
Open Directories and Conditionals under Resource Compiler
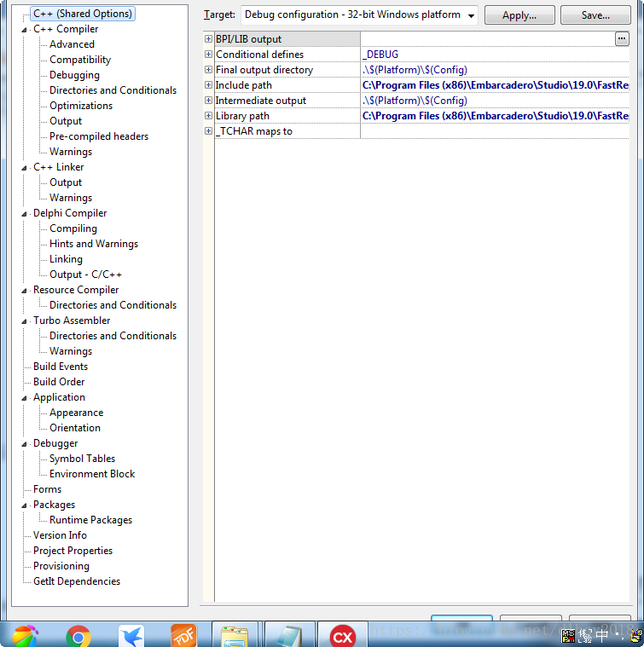pos(113,305)
